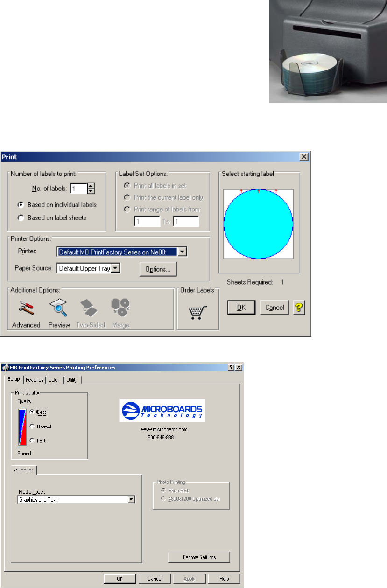387x588 pixels.
Task: Select 4800x1200 Optimized dpi option
Action: click(x=163, y=499)
